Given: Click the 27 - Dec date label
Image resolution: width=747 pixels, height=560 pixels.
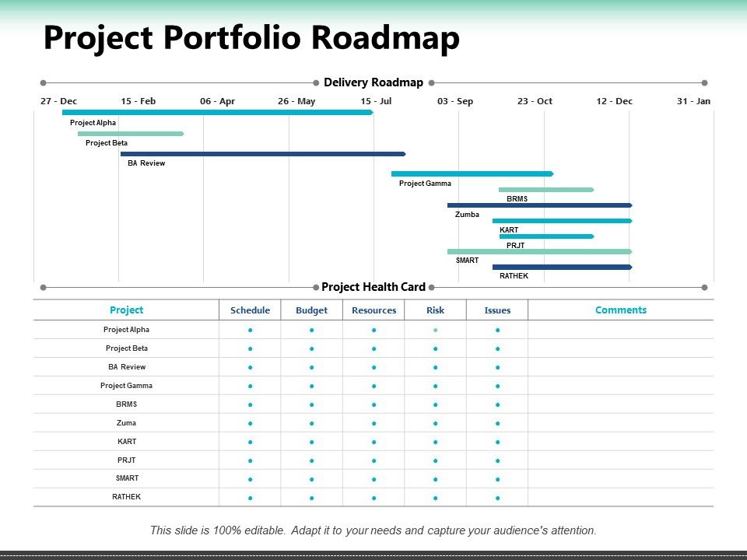Looking at the screenshot, I should [58, 101].
